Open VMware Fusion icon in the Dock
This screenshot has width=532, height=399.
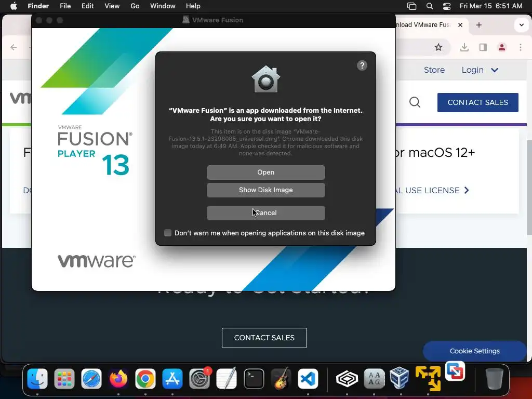click(455, 371)
